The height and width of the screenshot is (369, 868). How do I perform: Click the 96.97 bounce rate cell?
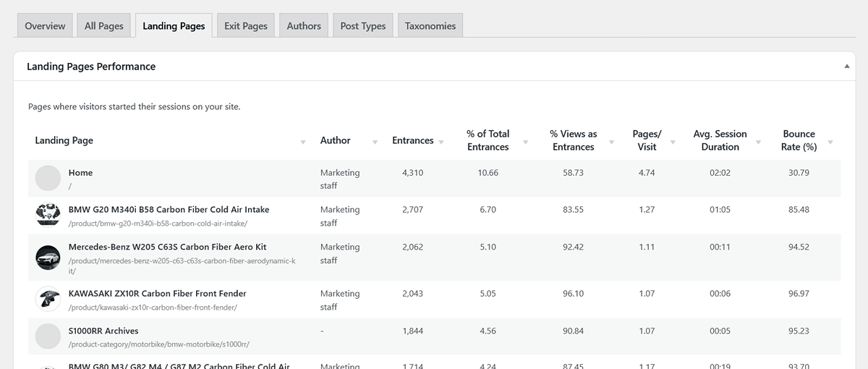[799, 294]
